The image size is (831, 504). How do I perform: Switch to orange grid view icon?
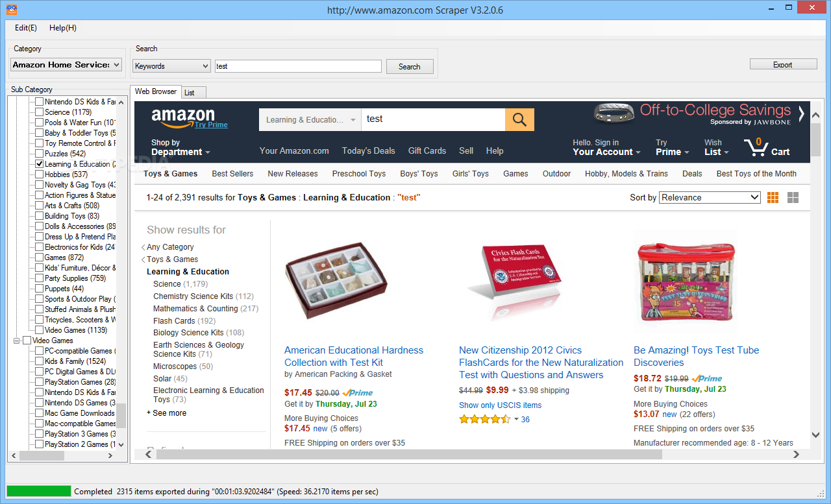773,197
